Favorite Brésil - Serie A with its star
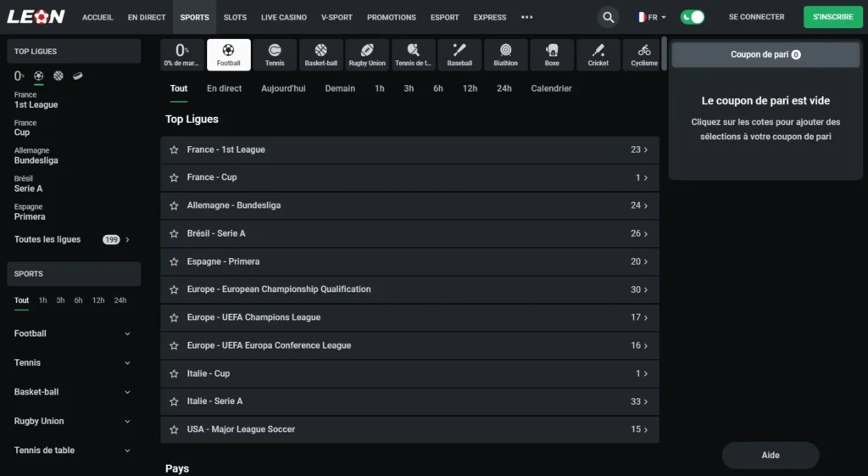 click(x=174, y=233)
